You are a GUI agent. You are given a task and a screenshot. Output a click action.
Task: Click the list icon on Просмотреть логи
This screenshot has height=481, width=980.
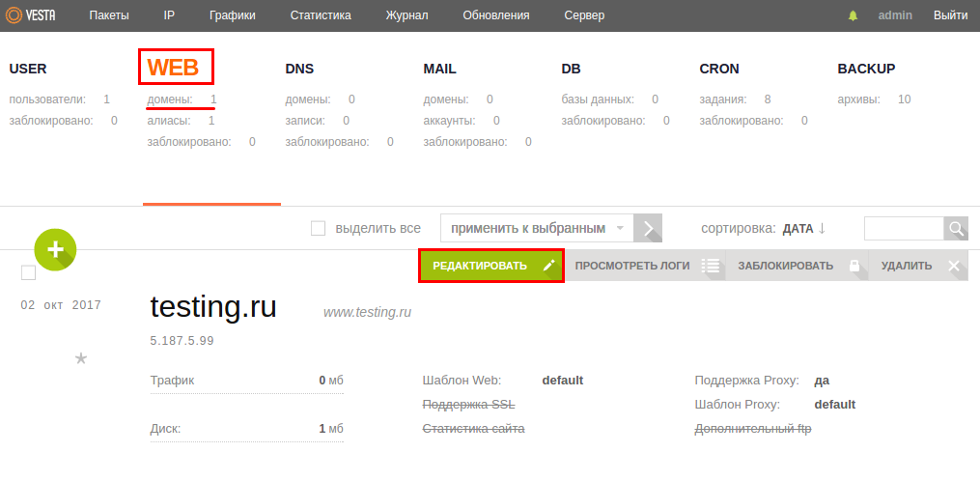710,266
